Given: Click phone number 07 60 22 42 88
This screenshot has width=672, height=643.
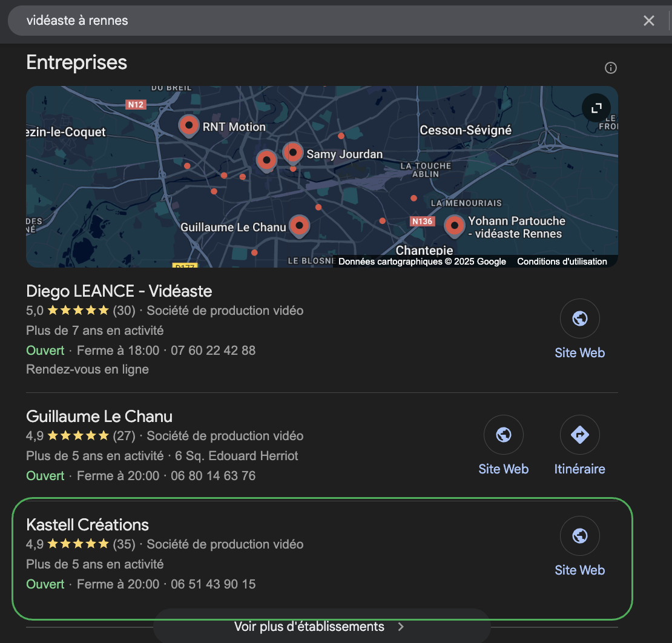Looking at the screenshot, I should tap(213, 351).
